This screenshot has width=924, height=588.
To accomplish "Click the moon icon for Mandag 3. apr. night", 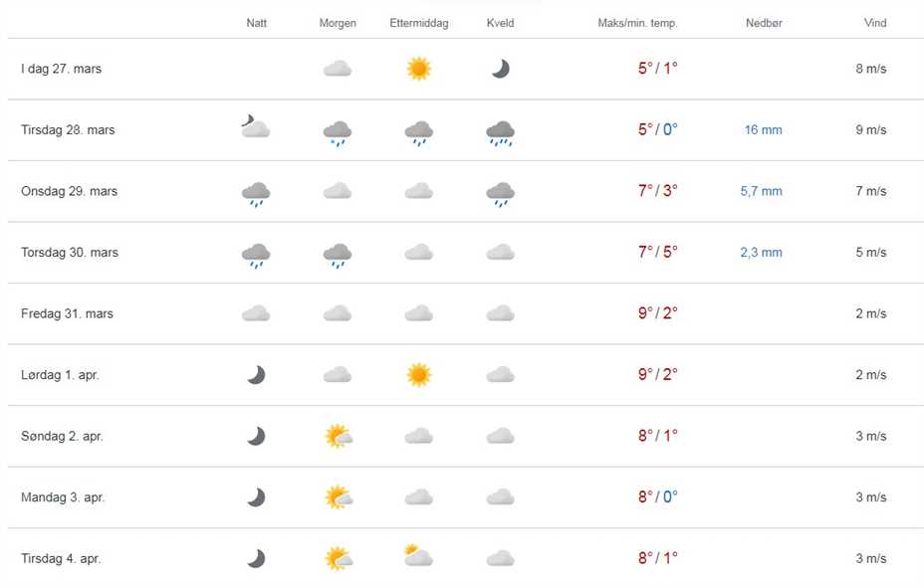I will click(256, 497).
